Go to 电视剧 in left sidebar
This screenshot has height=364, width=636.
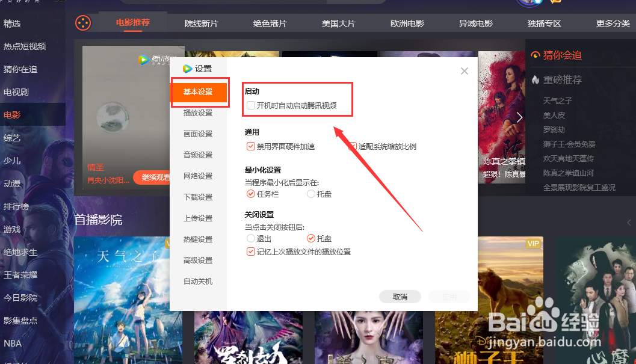point(16,92)
